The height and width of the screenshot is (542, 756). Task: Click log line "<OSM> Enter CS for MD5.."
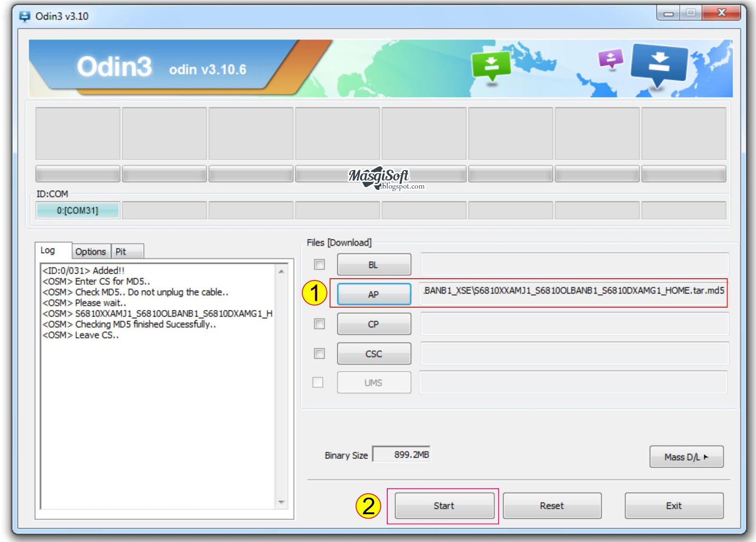click(96, 282)
